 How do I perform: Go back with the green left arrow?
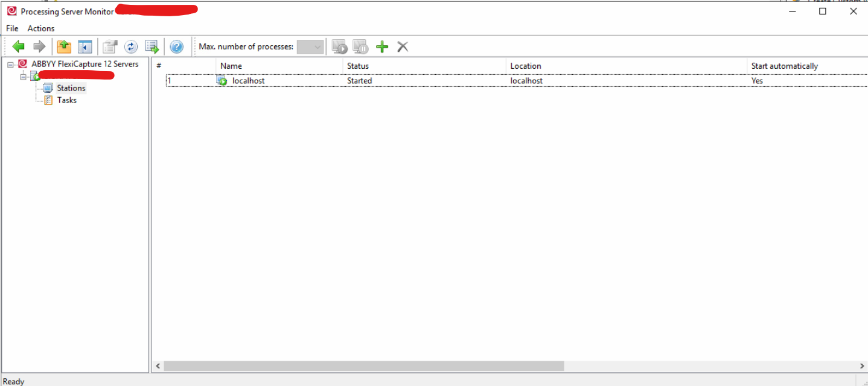click(19, 46)
